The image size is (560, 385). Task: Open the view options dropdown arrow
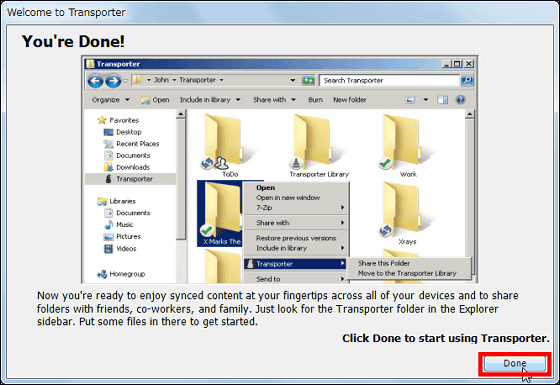[426, 100]
